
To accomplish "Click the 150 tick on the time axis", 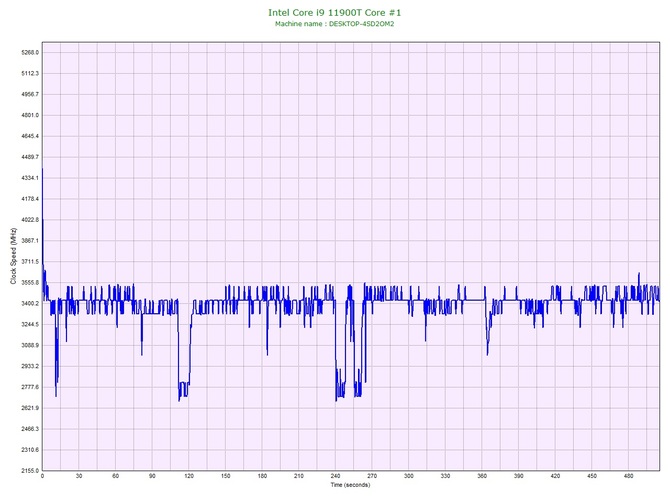I will (226, 476).
